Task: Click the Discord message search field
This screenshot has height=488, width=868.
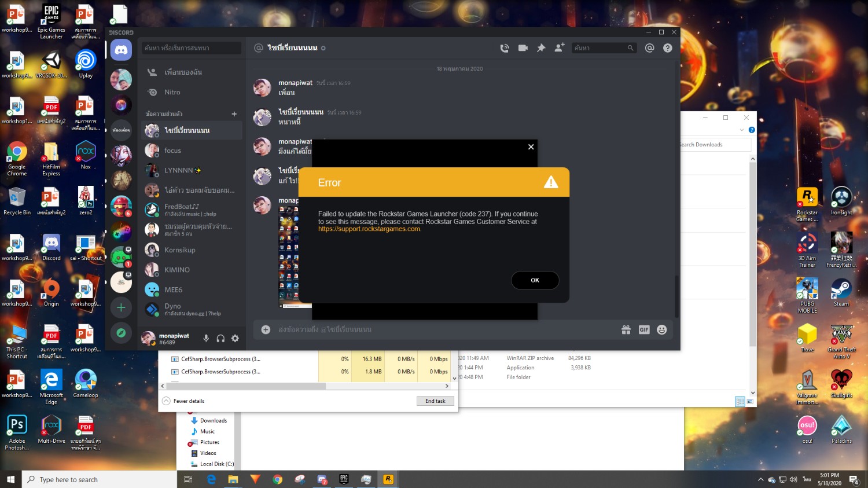Action: click(x=604, y=48)
